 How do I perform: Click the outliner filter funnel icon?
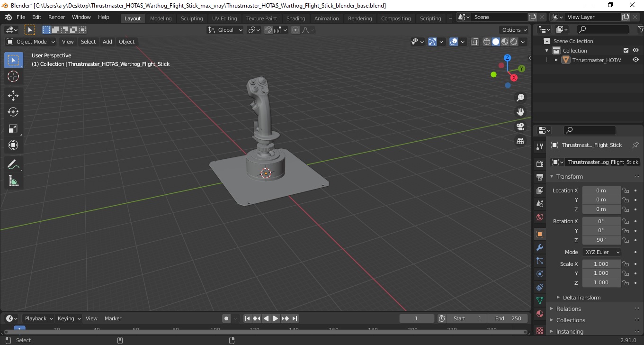[640, 29]
